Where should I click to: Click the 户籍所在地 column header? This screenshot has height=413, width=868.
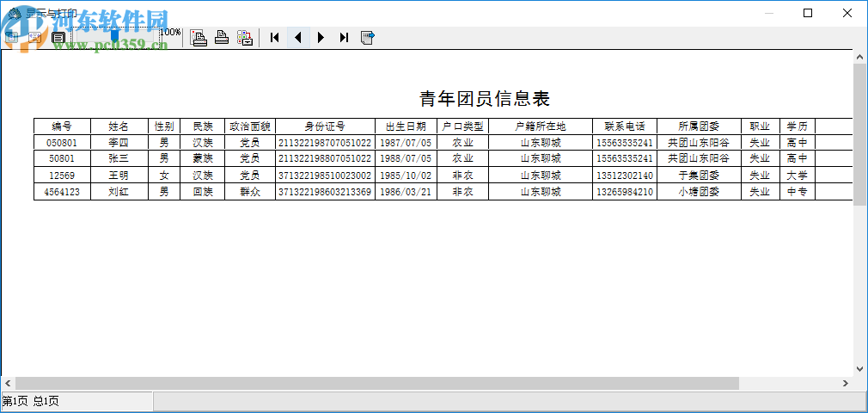[x=541, y=126]
